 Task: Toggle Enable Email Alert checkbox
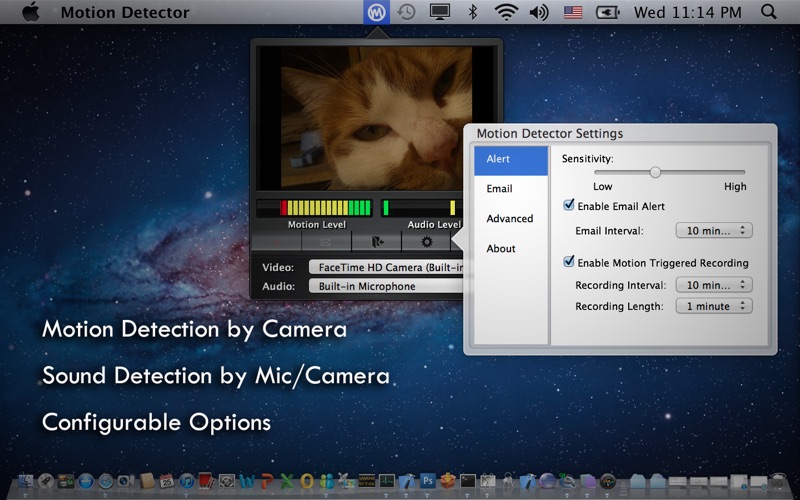(x=568, y=205)
